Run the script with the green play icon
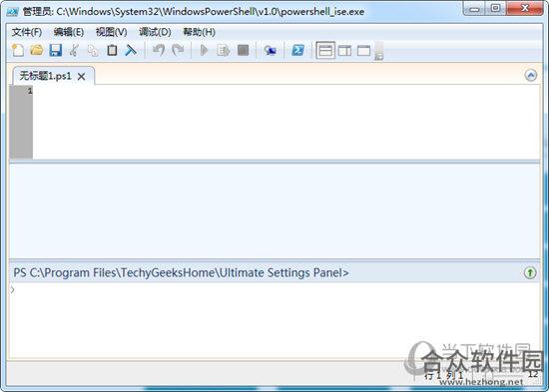This screenshot has width=549, height=392. tap(204, 51)
